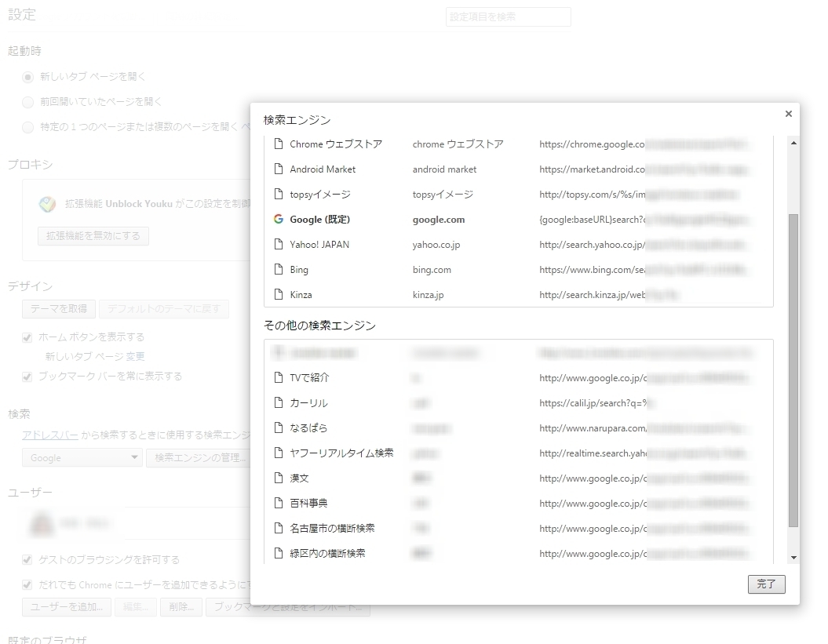Click ユーザーを追加 button

pos(67,606)
